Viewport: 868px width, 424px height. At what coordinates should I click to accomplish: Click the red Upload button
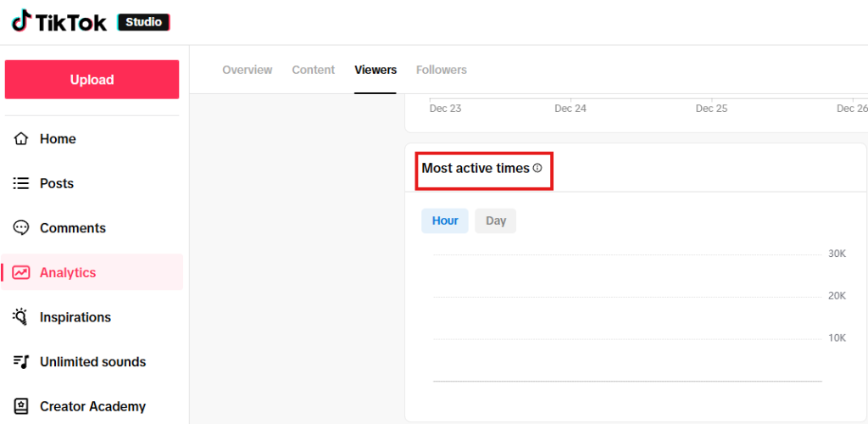click(92, 80)
